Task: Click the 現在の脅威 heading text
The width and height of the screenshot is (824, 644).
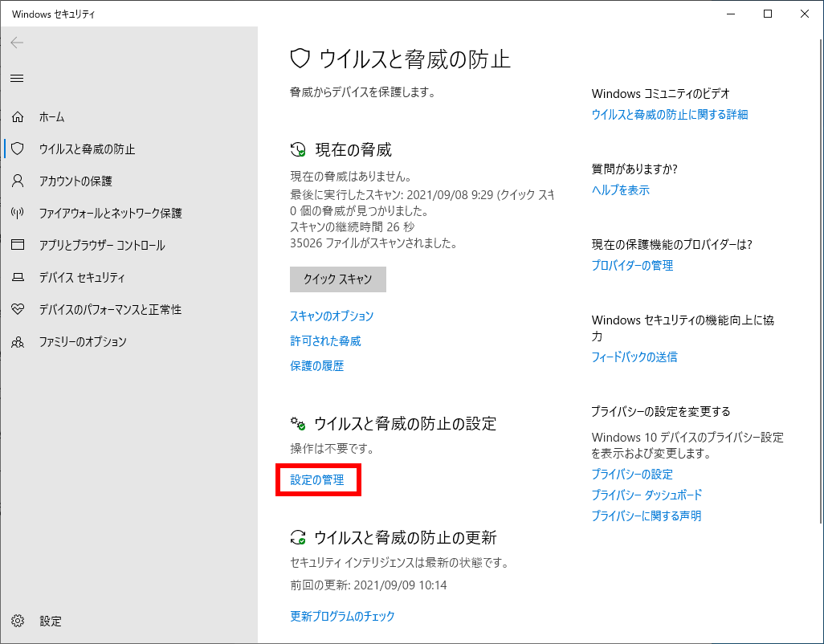Action: [353, 149]
